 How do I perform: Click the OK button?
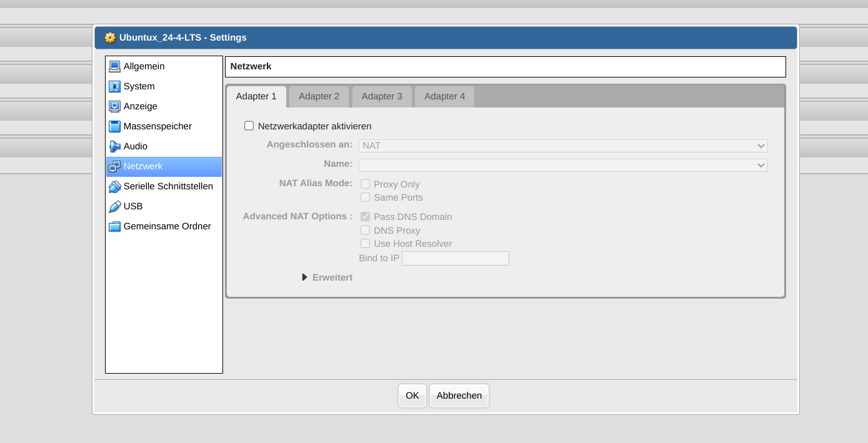point(412,396)
